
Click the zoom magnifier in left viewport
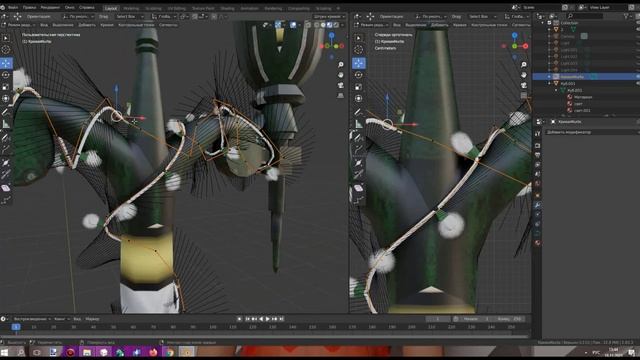point(340,65)
